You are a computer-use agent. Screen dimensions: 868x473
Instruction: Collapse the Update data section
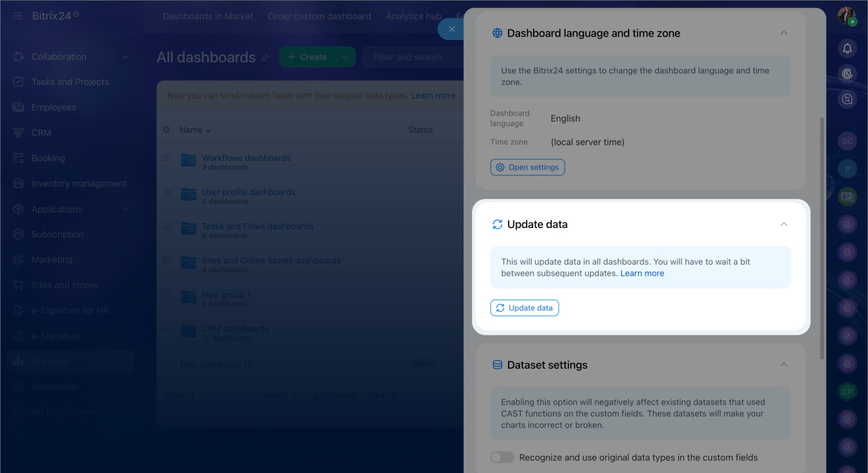pos(783,224)
